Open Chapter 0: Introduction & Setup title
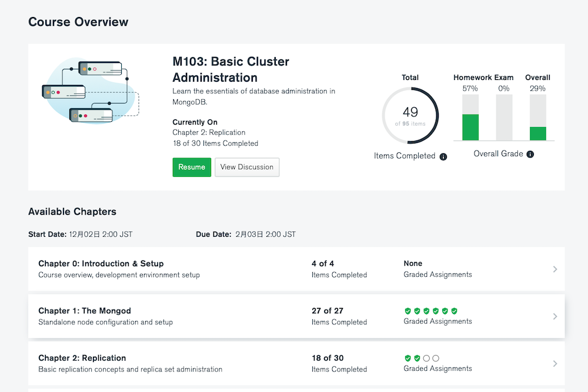 point(101,263)
